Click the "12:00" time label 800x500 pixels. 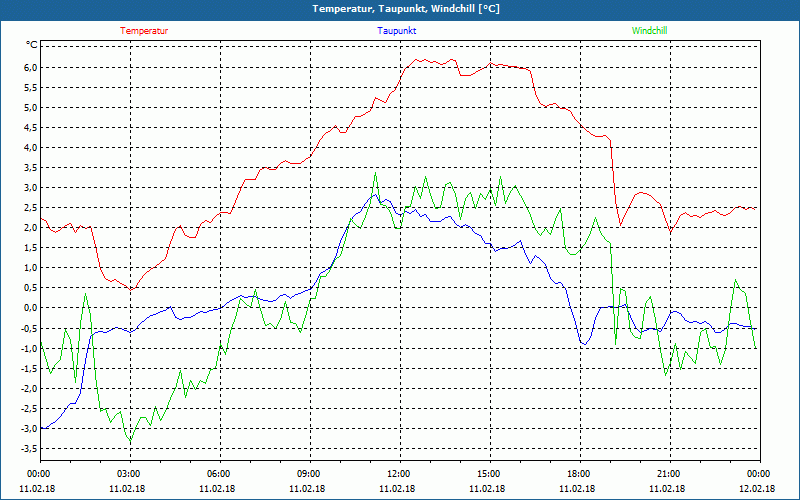click(397, 474)
